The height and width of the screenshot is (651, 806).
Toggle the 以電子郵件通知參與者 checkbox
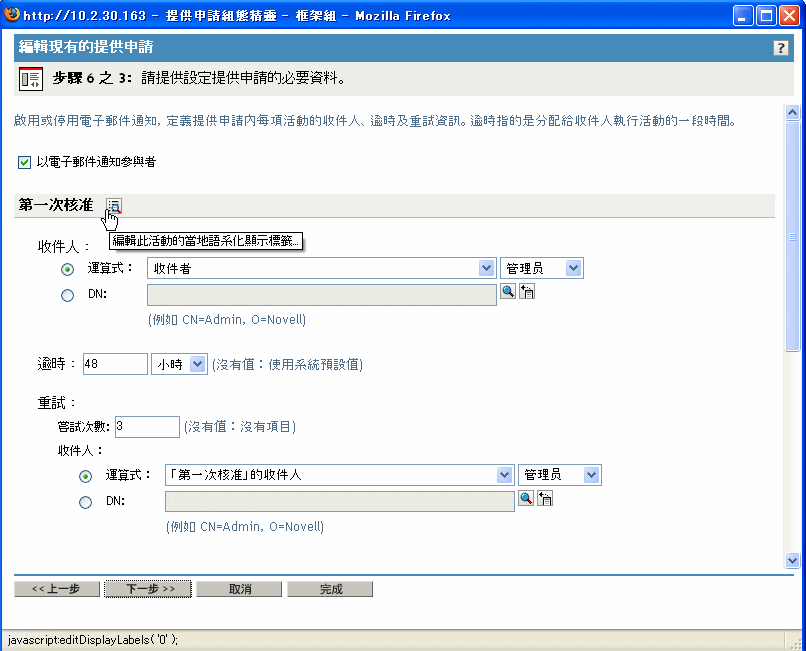[24, 162]
